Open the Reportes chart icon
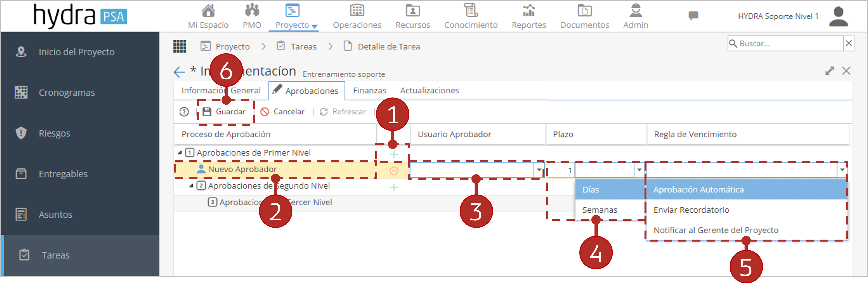 [529, 11]
